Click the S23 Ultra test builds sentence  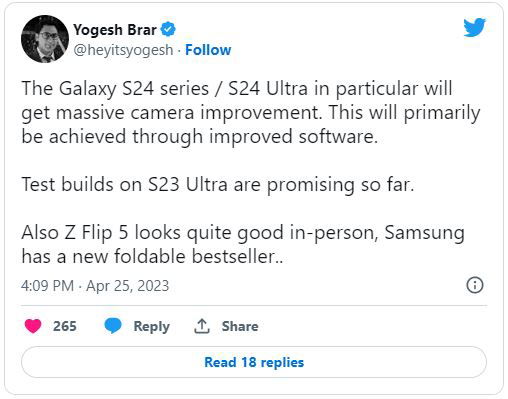[x=218, y=184]
